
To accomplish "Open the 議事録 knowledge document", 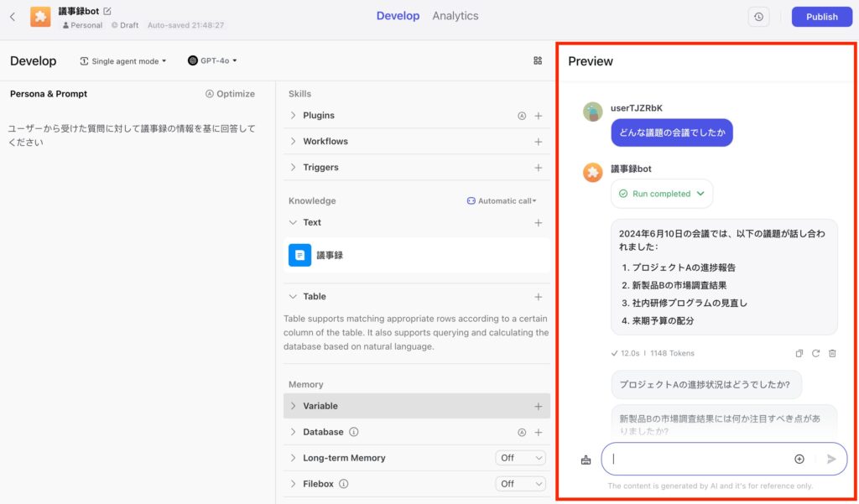I will 417,255.
